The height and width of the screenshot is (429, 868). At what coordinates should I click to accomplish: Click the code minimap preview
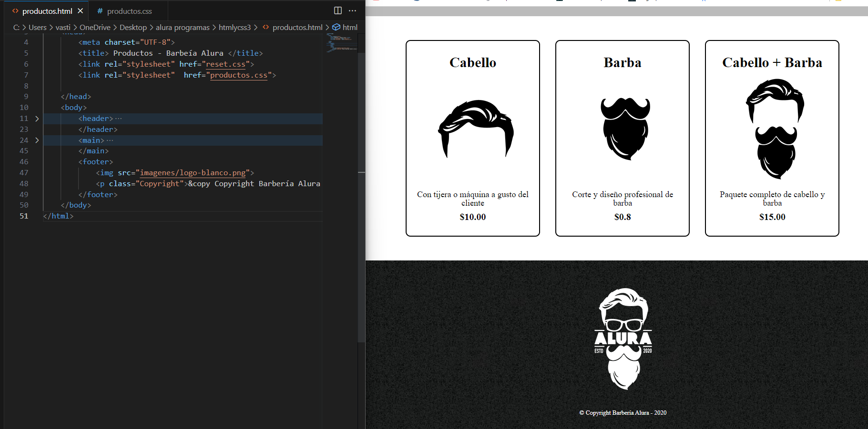[342, 42]
